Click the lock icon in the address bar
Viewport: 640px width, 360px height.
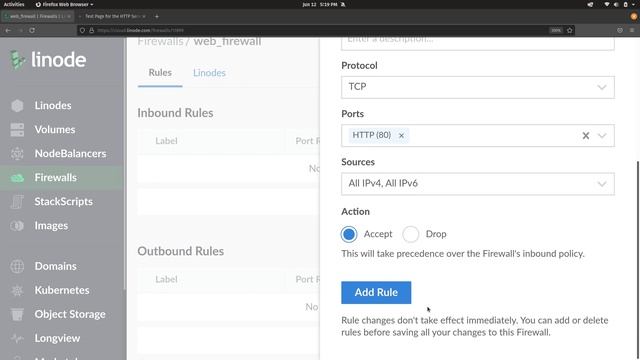tap(91, 30)
